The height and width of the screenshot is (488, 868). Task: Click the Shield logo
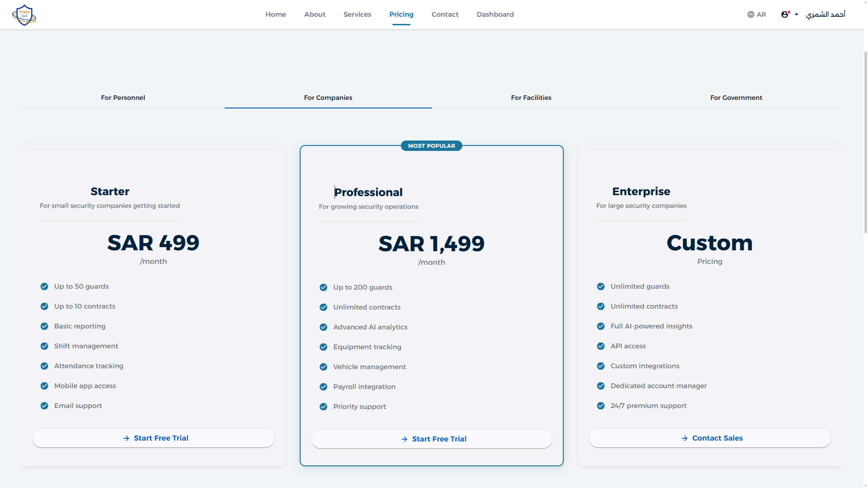point(24,14)
